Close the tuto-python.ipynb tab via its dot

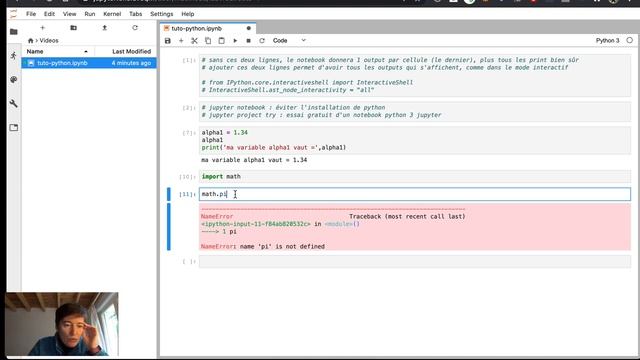249,28
